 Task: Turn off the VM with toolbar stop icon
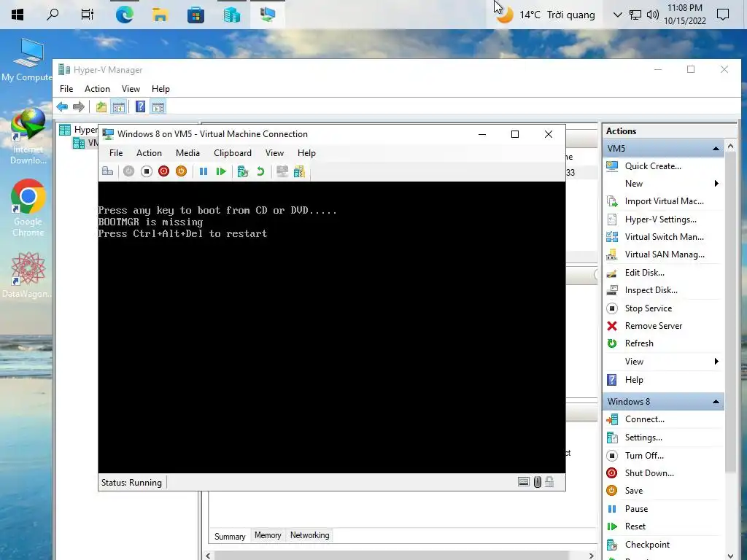click(x=146, y=171)
